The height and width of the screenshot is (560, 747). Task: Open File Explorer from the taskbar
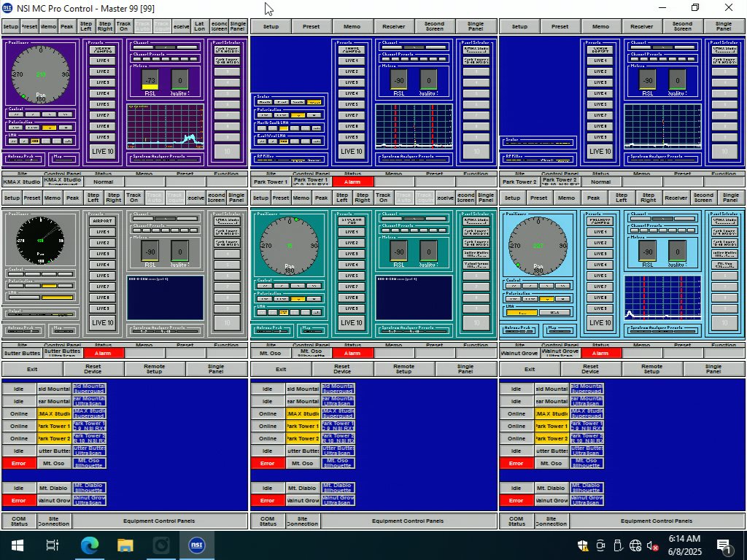coord(125,545)
